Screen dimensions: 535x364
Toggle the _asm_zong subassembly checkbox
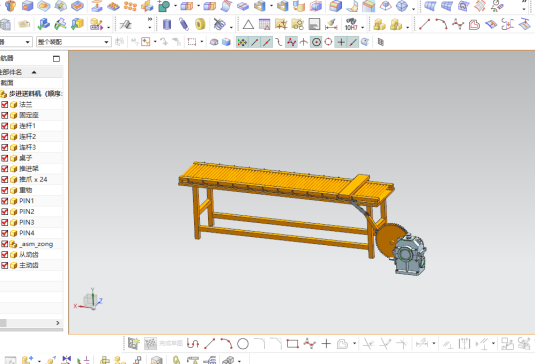[x=4, y=244]
